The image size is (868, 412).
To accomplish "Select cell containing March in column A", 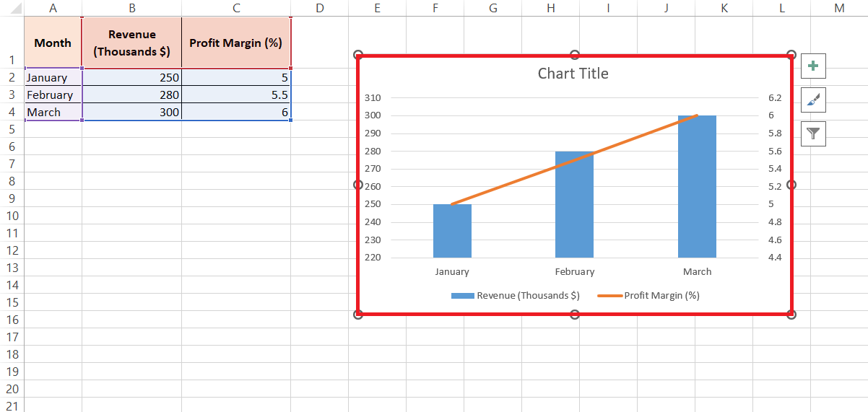I will click(53, 112).
